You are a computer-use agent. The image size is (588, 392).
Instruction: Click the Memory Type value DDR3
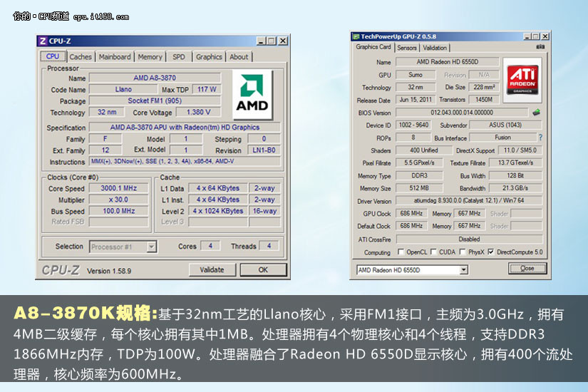point(419,175)
